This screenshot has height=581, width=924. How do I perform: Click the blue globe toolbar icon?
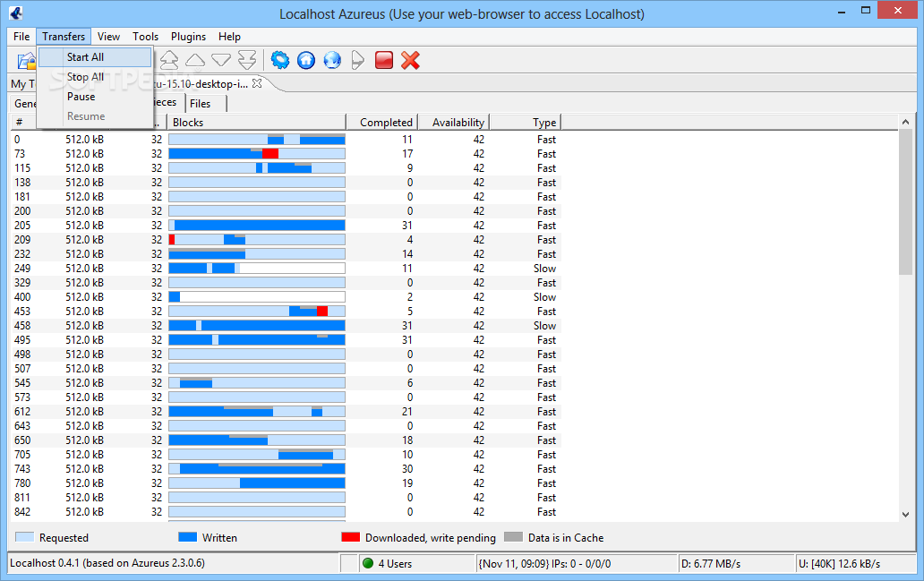(x=332, y=59)
